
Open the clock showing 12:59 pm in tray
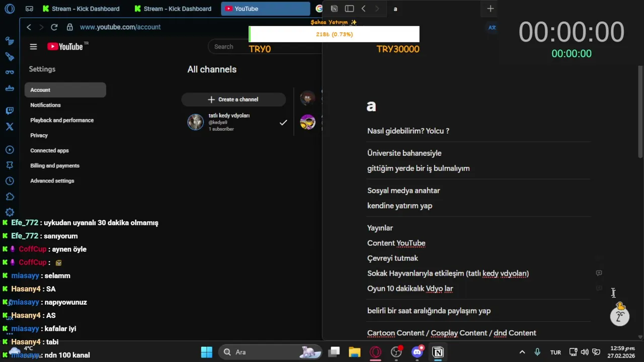(622, 352)
